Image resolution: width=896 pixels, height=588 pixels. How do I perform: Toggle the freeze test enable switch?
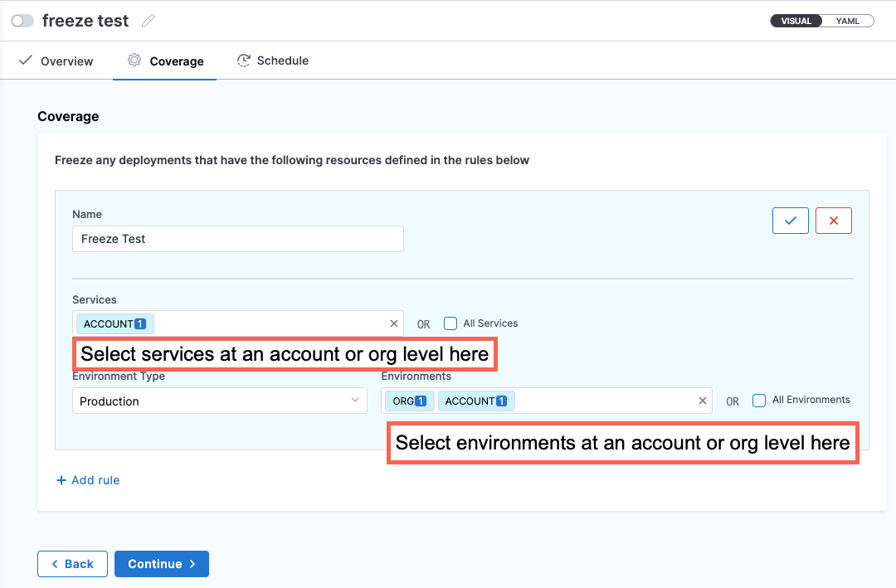pyautogui.click(x=22, y=22)
